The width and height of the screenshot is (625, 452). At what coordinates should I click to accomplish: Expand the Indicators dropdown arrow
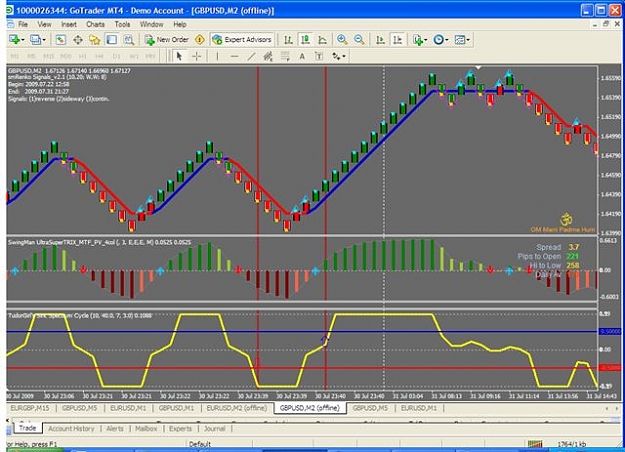pos(426,40)
